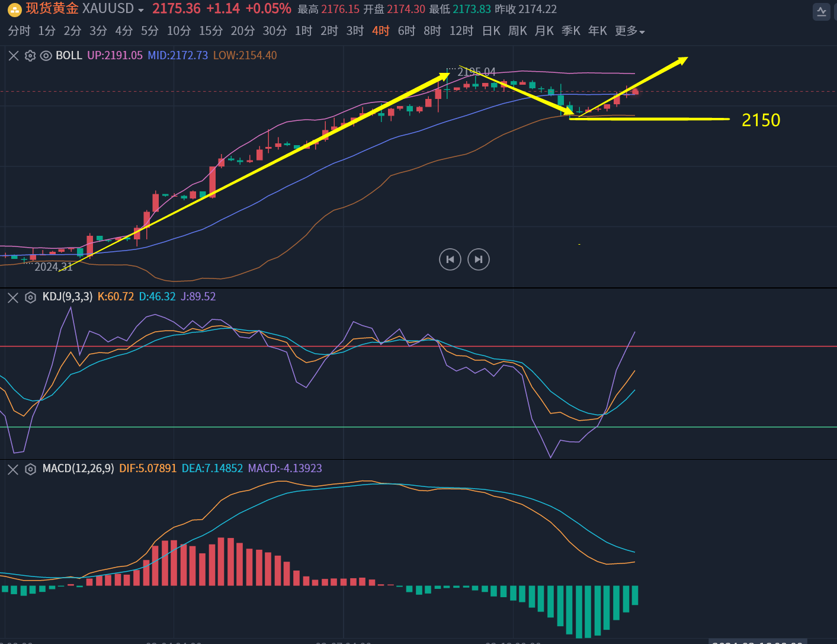Switch to the 8时 timeframe
This screenshot has height=644, width=837.
[x=432, y=31]
